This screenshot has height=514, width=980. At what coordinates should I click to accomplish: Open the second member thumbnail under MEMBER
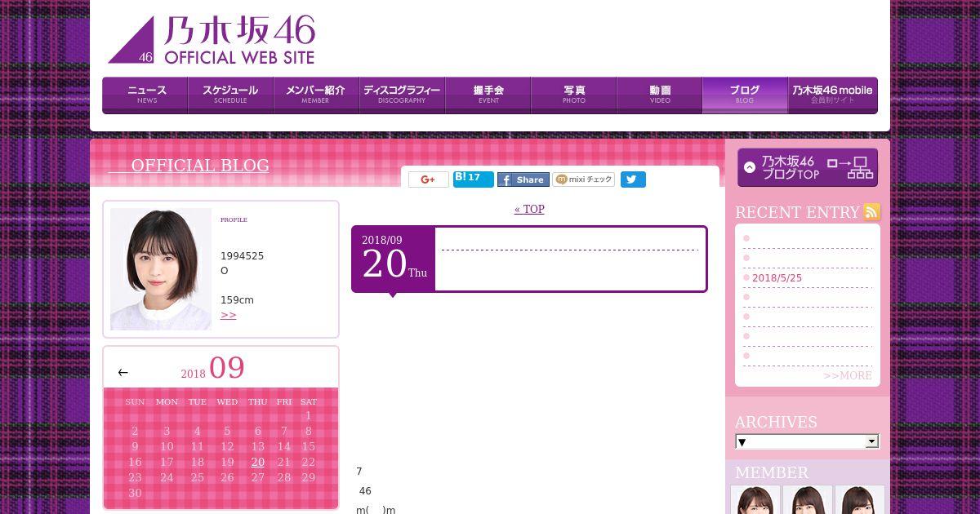point(808,499)
